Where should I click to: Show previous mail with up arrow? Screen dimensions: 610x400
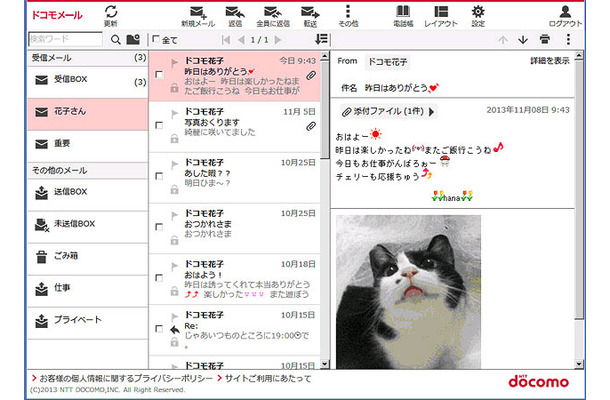coord(503,40)
